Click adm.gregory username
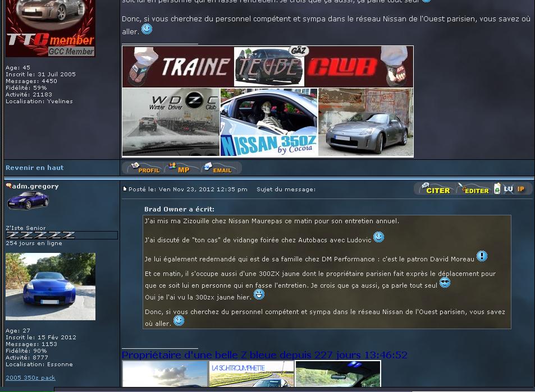This screenshot has width=535, height=392. pyautogui.click(x=35, y=186)
